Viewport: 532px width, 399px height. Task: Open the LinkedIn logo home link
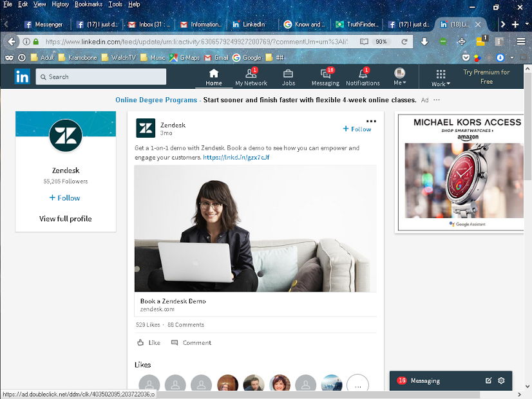click(x=23, y=77)
